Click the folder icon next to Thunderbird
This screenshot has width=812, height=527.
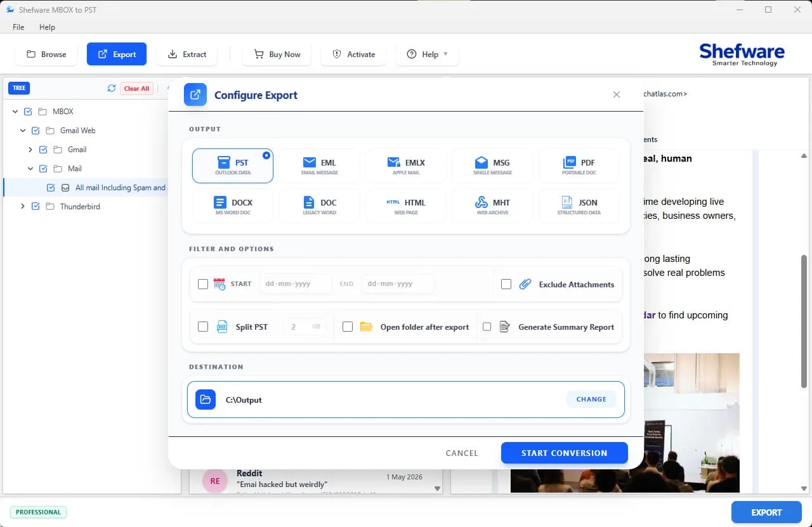pos(50,207)
